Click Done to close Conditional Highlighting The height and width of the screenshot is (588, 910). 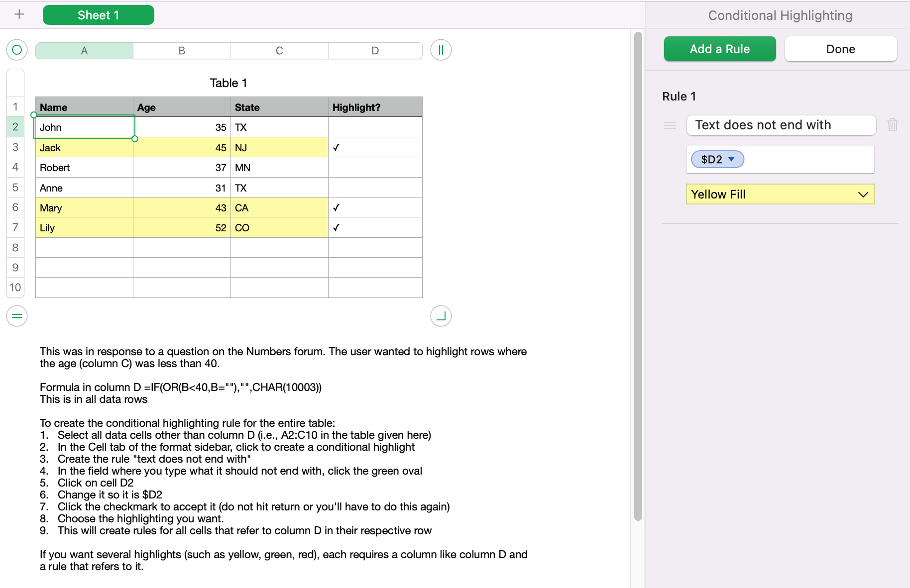coord(840,49)
